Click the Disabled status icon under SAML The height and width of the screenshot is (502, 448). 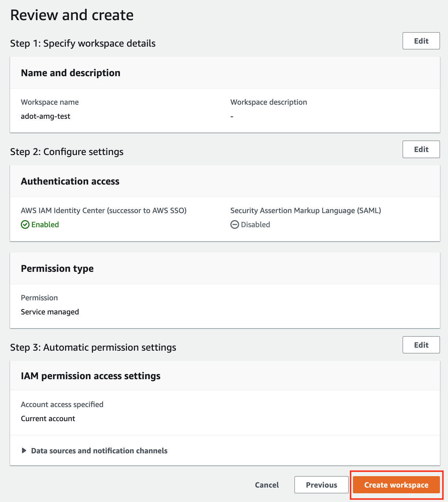point(235,224)
